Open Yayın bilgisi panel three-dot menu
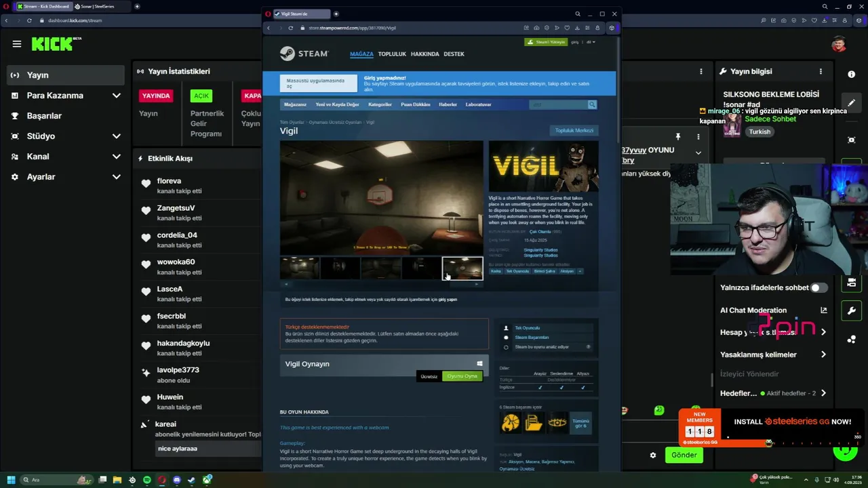Viewport: 868px width, 488px height. [821, 71]
